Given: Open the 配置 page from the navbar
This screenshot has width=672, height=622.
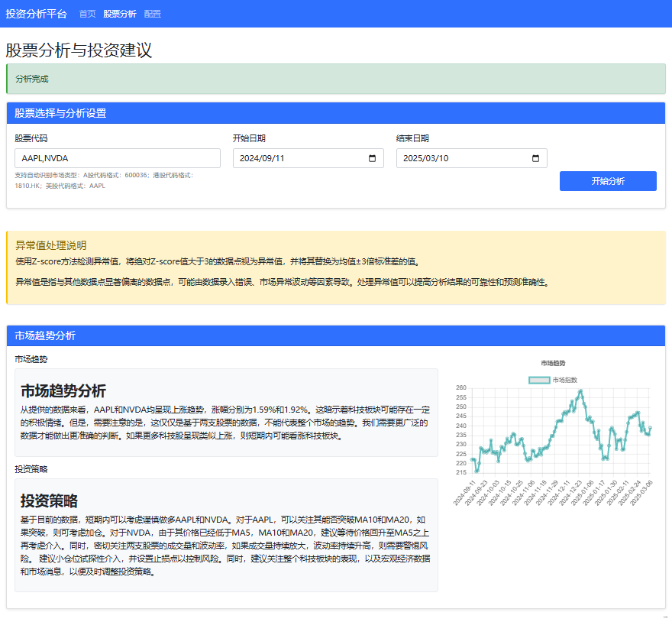Looking at the screenshot, I should (x=152, y=14).
